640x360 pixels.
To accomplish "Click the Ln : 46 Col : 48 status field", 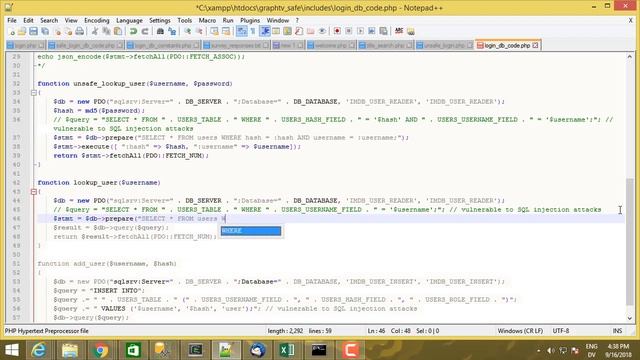I will point(389,331).
